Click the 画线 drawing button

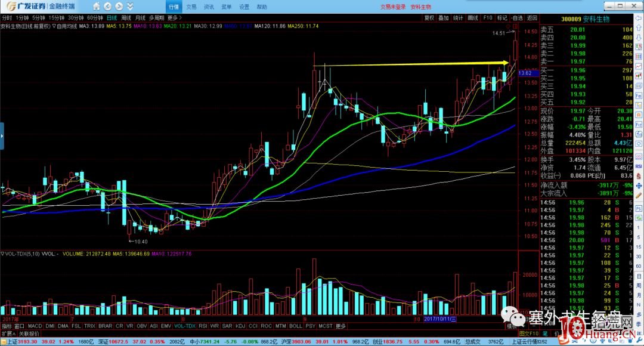pos(473,18)
